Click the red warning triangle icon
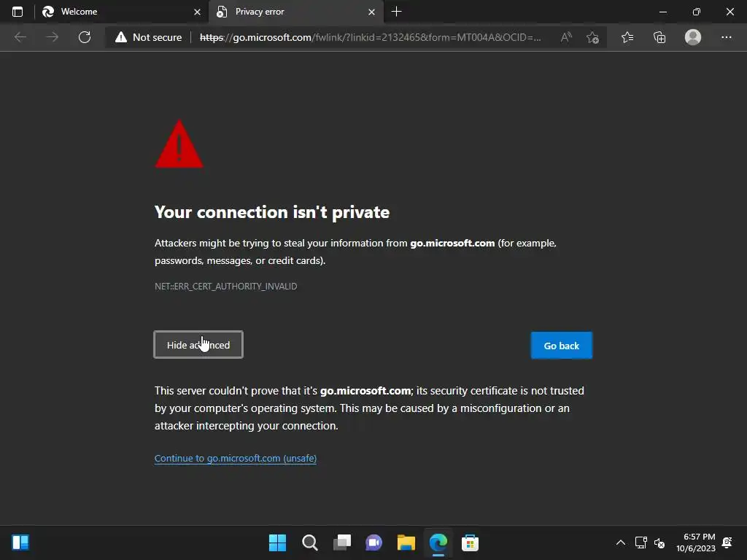The height and width of the screenshot is (560, 747). click(179, 144)
